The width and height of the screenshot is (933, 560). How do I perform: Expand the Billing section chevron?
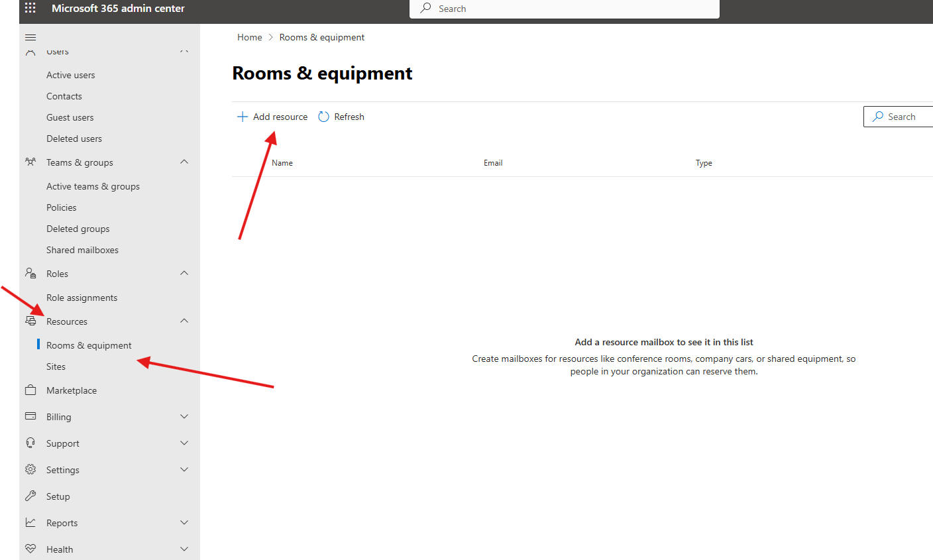184,417
